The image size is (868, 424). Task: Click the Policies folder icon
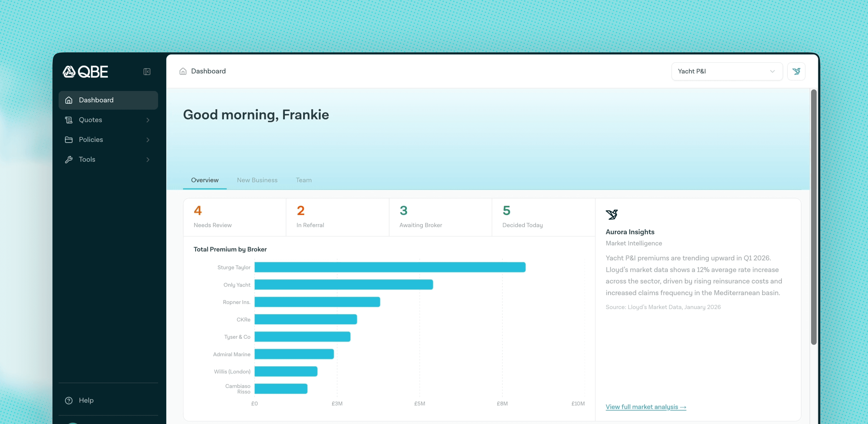[69, 139]
